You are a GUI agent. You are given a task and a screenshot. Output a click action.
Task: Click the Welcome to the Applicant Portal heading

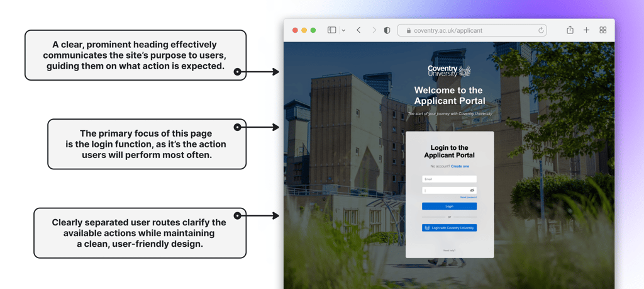tap(449, 95)
